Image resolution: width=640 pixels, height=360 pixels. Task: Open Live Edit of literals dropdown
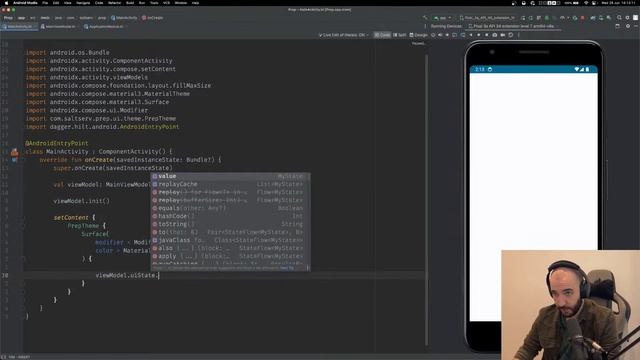tap(343, 35)
